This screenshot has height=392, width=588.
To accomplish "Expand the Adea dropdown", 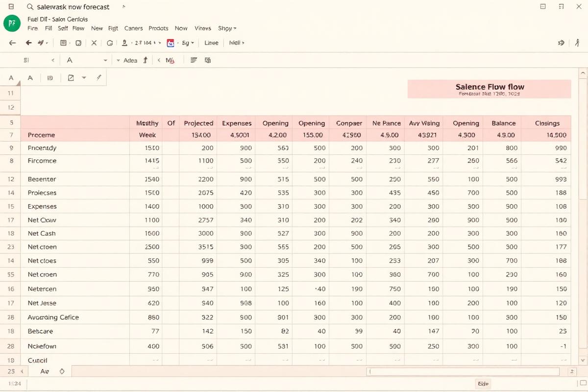I will pyautogui.click(x=118, y=60).
